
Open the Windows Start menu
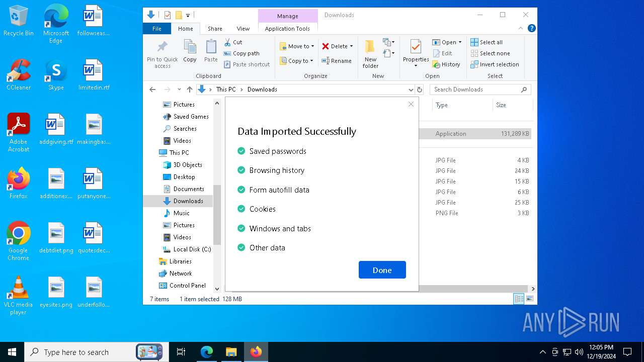click(12, 352)
